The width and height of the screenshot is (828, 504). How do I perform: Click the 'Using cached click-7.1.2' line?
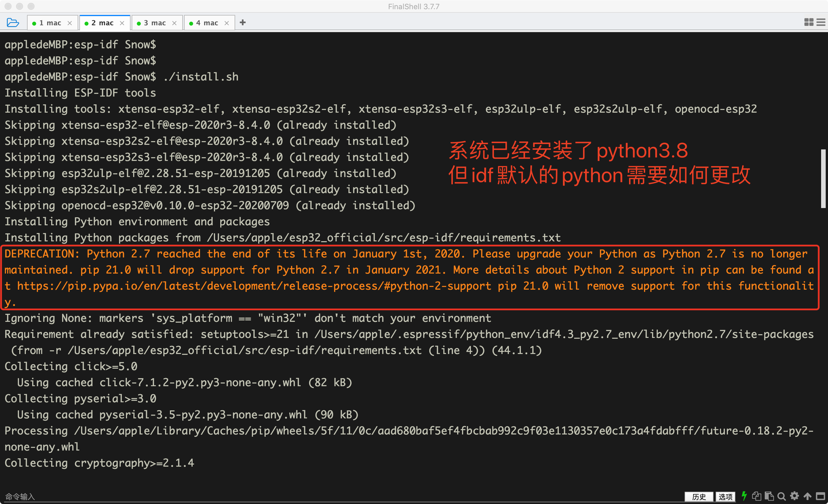185,382
